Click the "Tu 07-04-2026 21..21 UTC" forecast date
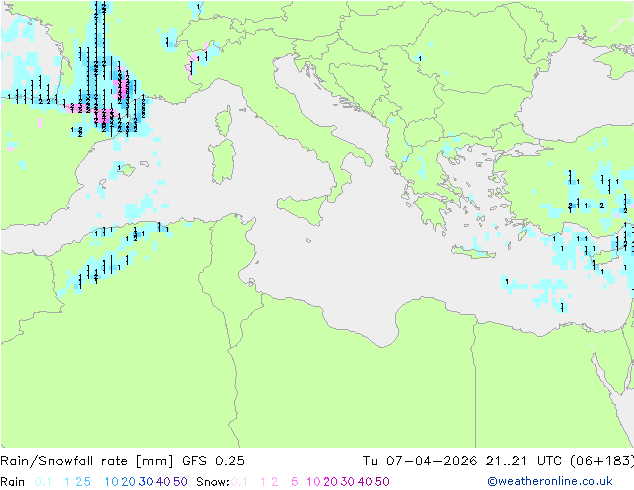The width and height of the screenshot is (634, 490). click(465, 461)
